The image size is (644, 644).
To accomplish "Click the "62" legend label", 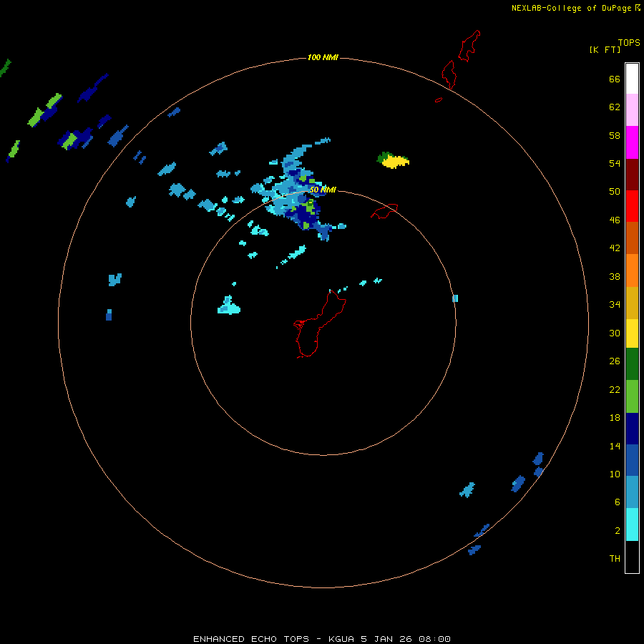I will (x=615, y=107).
